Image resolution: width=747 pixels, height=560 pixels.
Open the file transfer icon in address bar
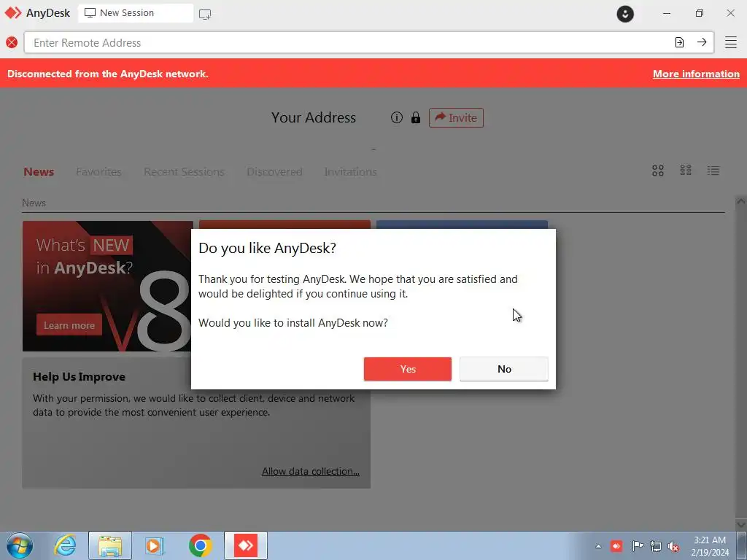click(679, 42)
